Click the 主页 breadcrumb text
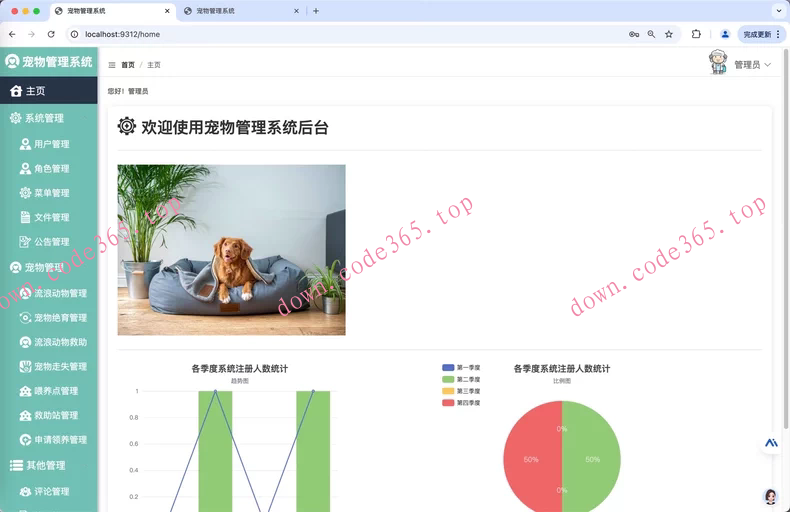Screen dimensions: 790x512 [x=154, y=65]
